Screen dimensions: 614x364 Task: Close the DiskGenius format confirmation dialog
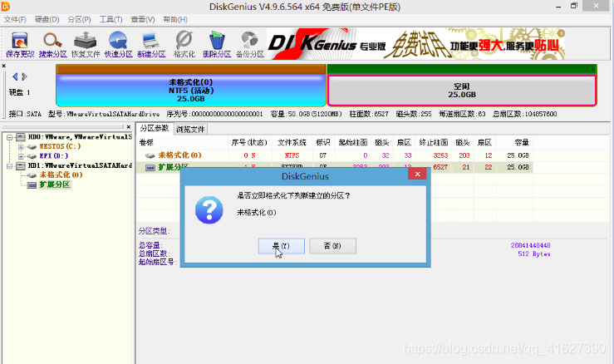(x=417, y=174)
